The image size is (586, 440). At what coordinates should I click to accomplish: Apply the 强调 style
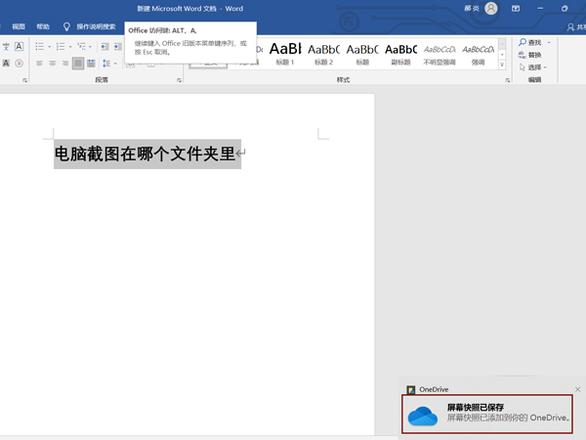(x=478, y=54)
